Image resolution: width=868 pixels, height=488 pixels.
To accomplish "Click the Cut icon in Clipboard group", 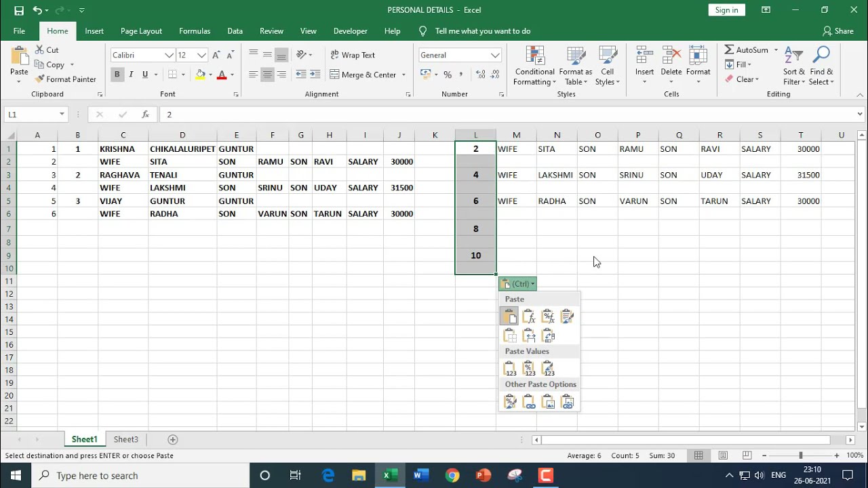I will click(39, 50).
